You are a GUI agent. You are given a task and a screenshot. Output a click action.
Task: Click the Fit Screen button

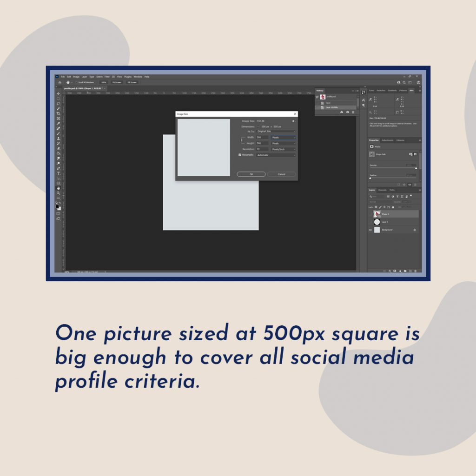[117, 82]
